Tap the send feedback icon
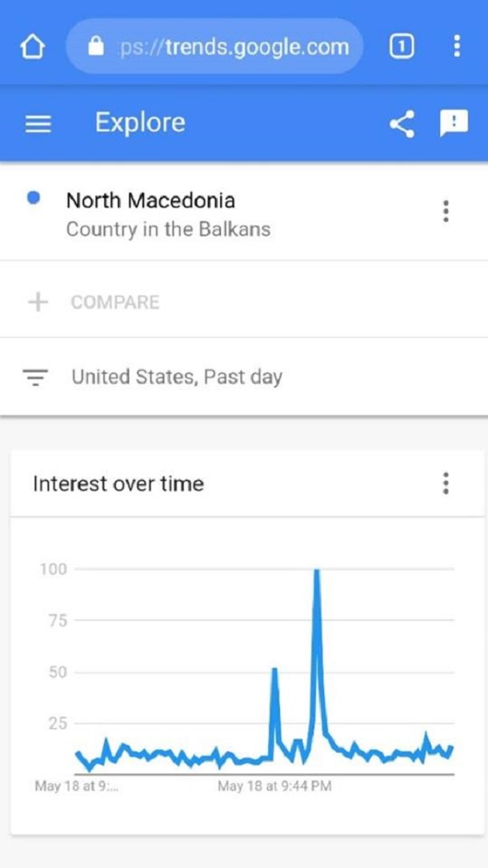The width and height of the screenshot is (488, 868). (x=454, y=123)
